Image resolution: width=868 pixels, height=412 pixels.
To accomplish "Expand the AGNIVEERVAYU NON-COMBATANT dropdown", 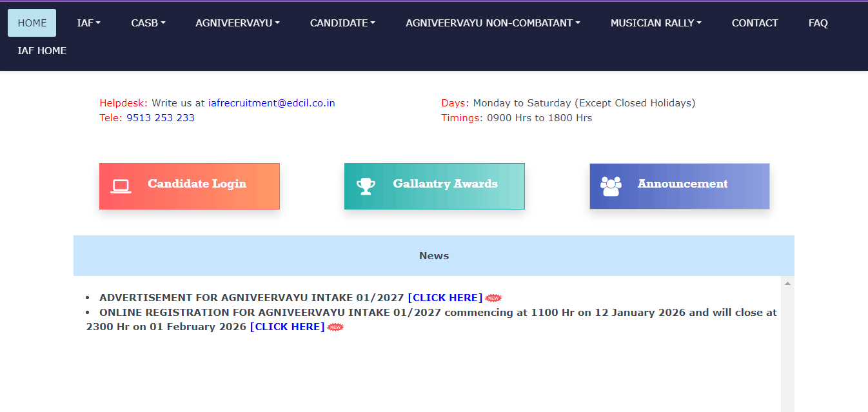I will [493, 23].
